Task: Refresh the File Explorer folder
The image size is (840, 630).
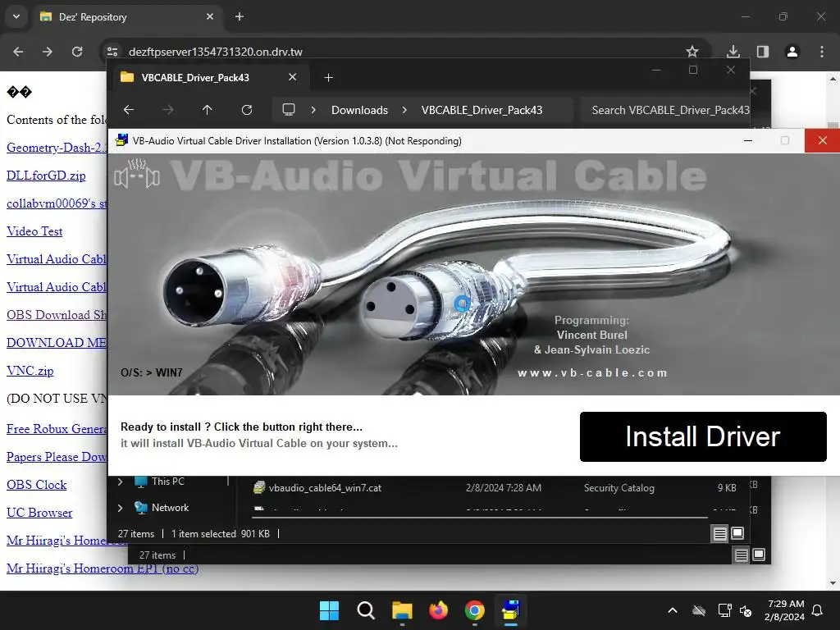Action: [247, 110]
